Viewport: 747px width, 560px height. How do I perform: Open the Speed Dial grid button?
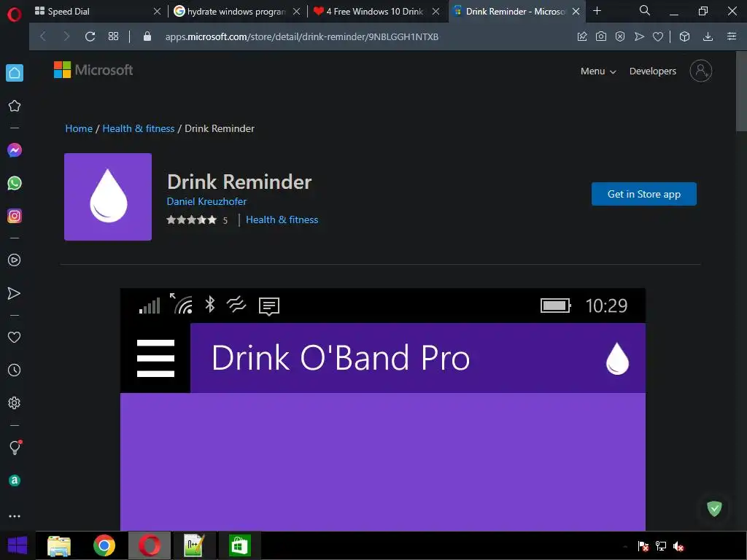click(113, 36)
